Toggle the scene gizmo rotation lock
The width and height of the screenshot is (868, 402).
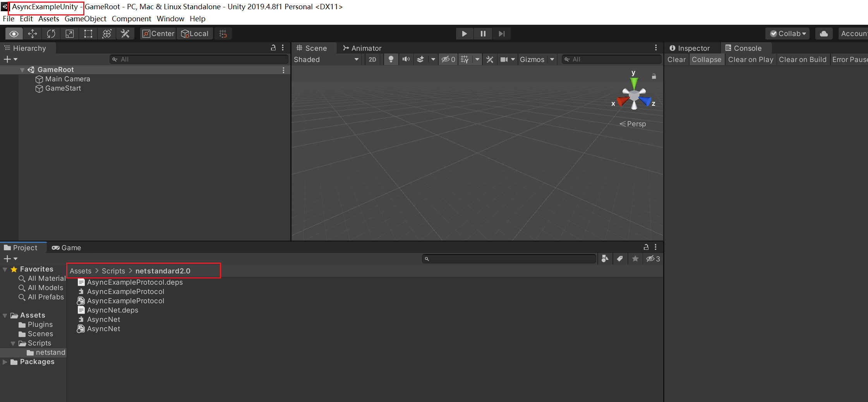(654, 76)
